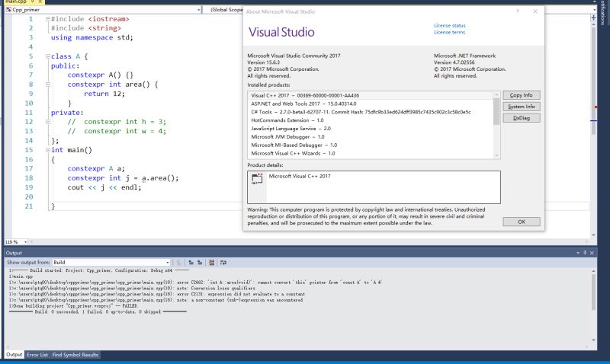Click the Copy Info button
610x364 pixels.
[522, 95]
